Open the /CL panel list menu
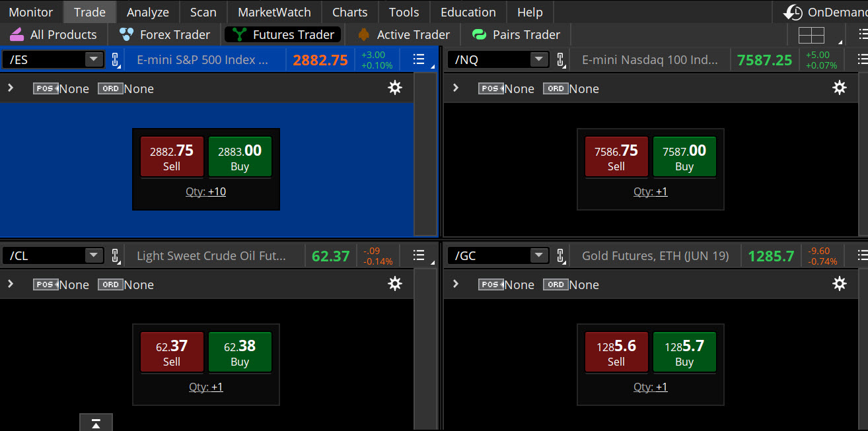The width and height of the screenshot is (868, 431). tap(419, 255)
